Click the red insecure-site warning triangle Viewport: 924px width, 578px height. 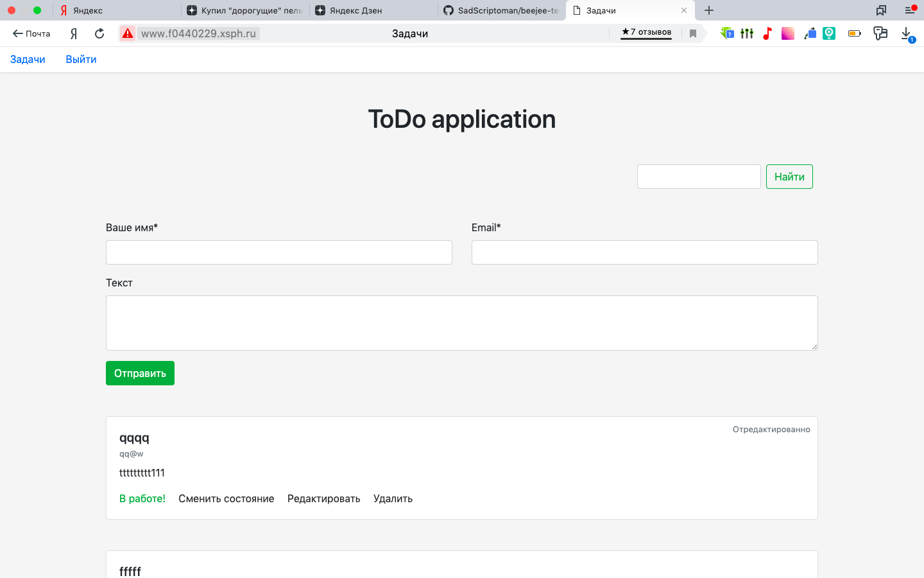[128, 33]
